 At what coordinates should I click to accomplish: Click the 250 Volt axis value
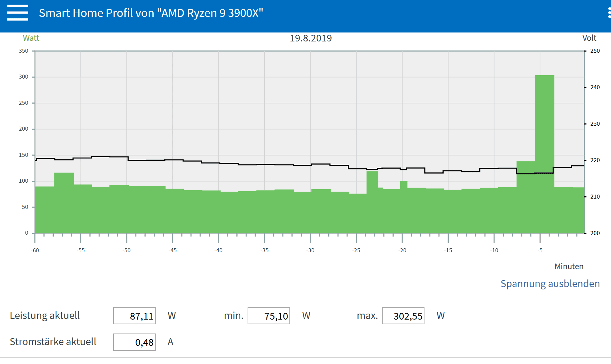coord(595,51)
